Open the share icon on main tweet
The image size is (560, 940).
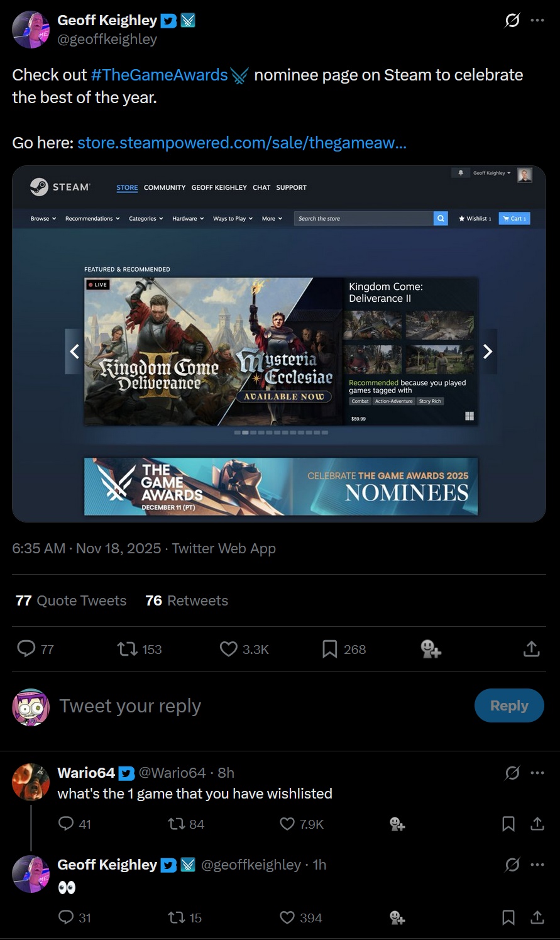click(532, 649)
